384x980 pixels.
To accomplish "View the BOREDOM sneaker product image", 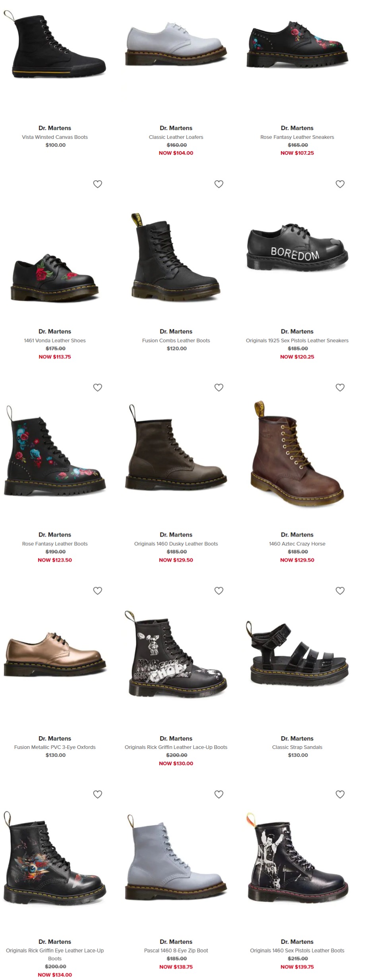I will point(297,247).
